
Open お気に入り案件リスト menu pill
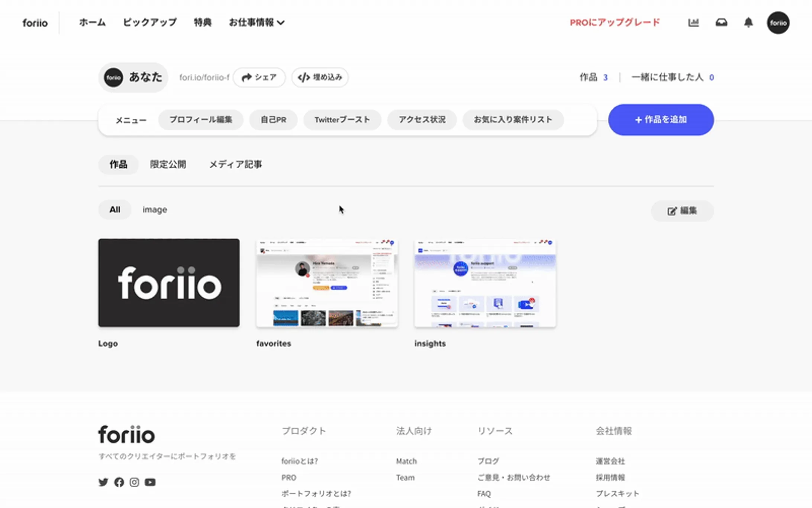click(x=513, y=120)
